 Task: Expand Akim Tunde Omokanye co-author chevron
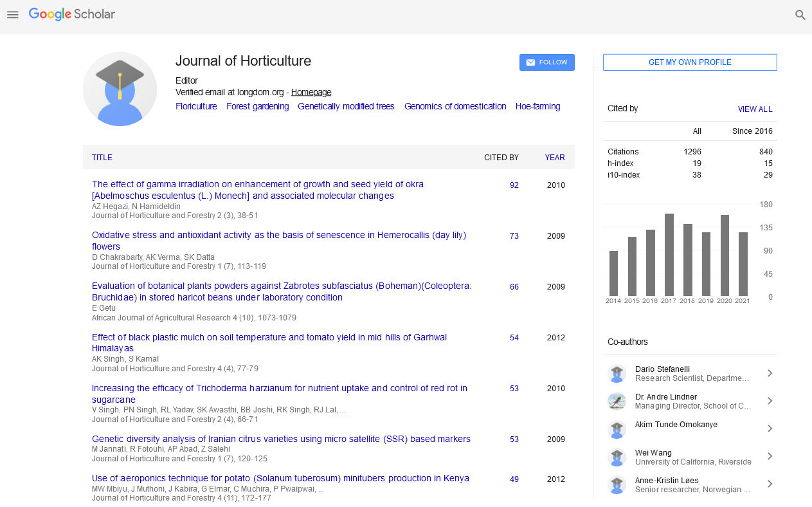tap(770, 429)
